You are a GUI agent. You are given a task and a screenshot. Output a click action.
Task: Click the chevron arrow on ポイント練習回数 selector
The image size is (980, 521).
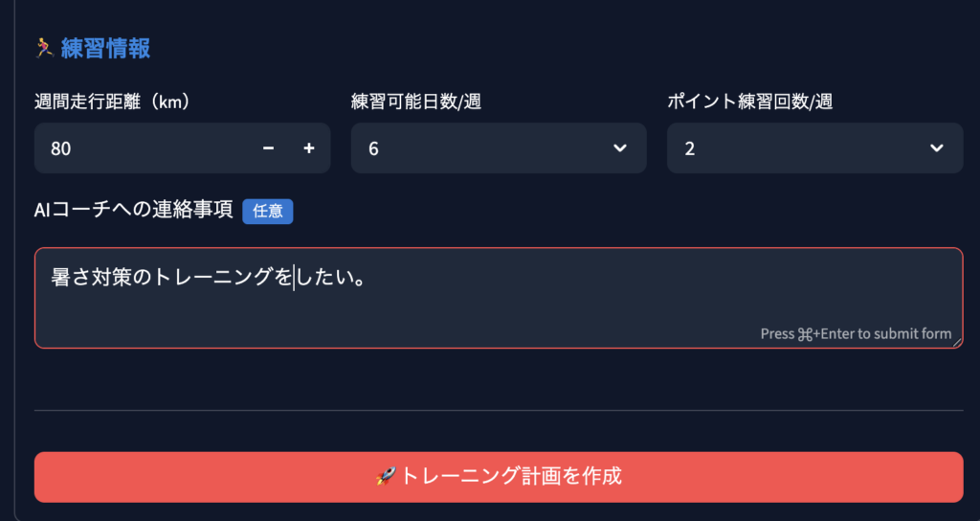click(x=936, y=148)
